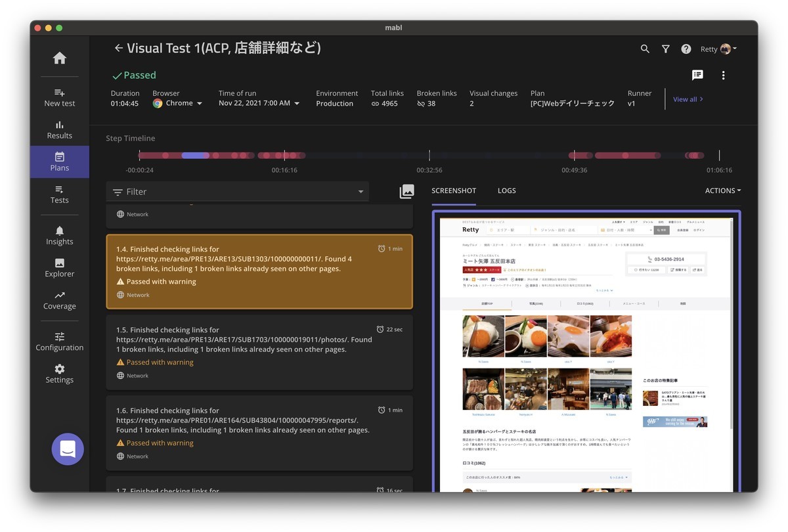
Task: Go to the Home icon in sidebar
Action: coord(60,58)
